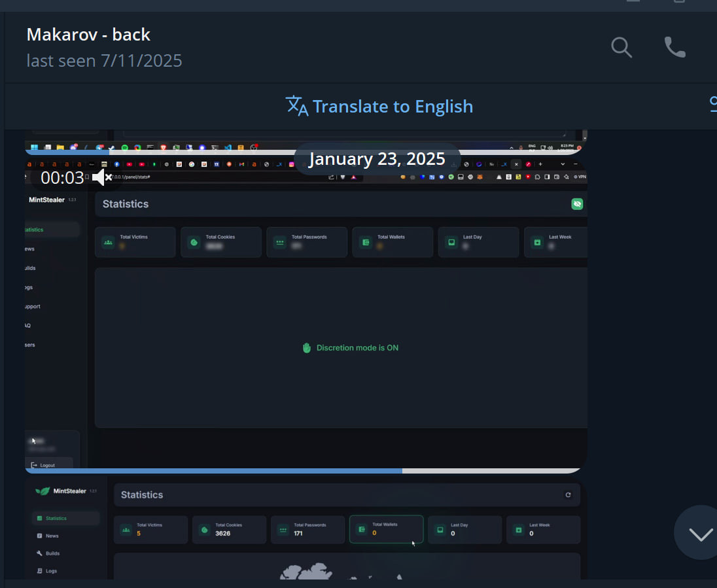
Task: Open News in the lower screenshot sidebar
Action: pyautogui.click(x=48, y=536)
